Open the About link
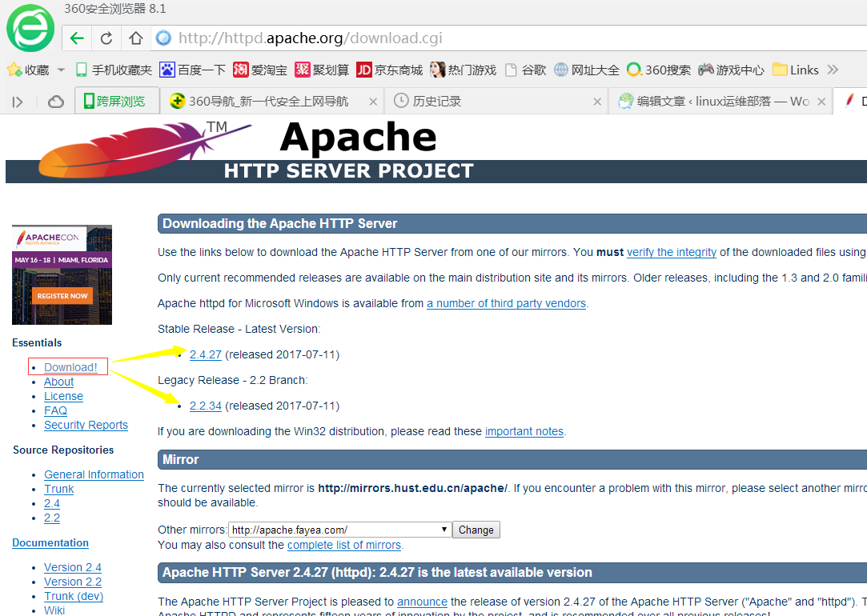The image size is (867, 616). coord(58,382)
